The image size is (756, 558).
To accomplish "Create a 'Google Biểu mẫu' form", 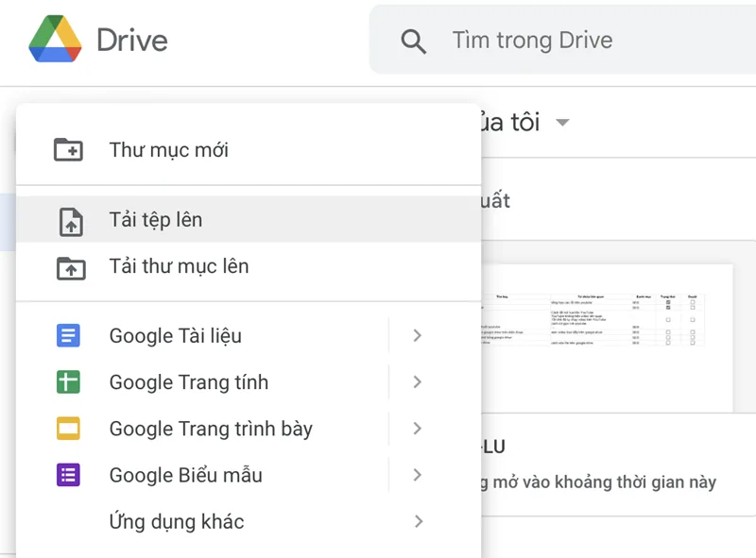I will (x=202, y=475).
